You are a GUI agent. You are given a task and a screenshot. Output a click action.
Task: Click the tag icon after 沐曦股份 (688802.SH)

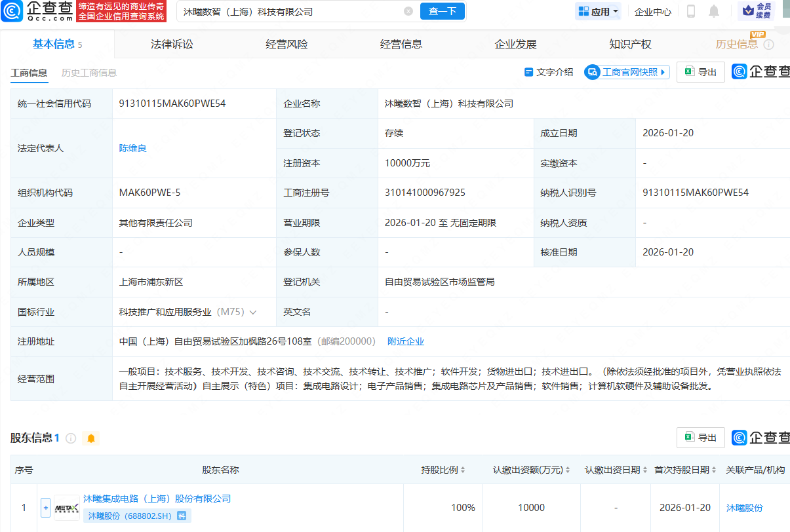(182, 516)
